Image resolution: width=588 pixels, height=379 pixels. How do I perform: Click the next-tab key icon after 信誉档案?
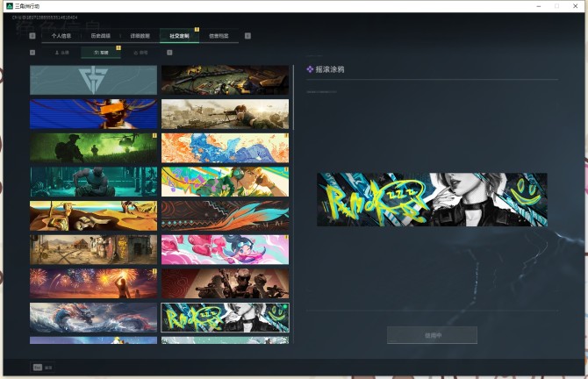coord(247,36)
